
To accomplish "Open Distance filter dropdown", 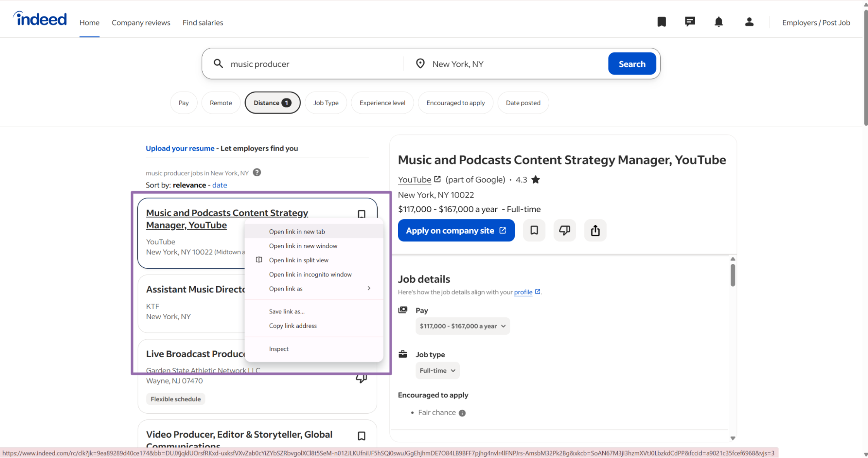I will point(272,103).
